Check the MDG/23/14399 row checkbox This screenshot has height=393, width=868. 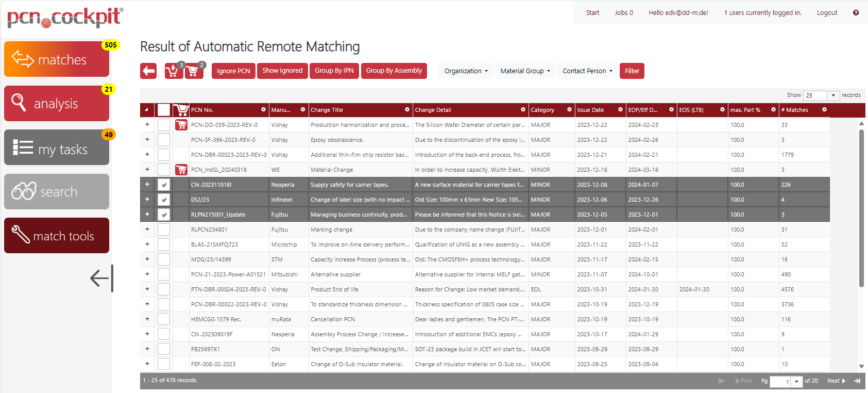[164, 259]
